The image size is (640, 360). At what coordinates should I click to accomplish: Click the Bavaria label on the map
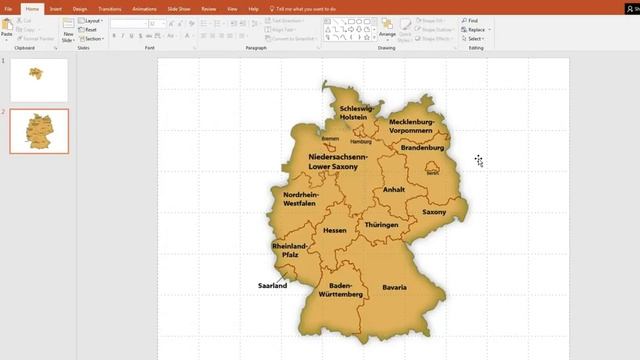click(394, 287)
